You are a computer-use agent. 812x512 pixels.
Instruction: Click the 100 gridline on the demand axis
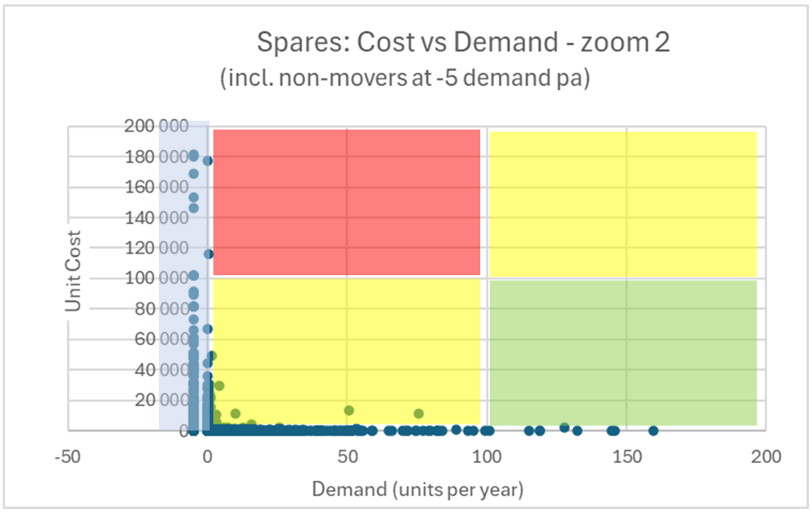point(484,281)
